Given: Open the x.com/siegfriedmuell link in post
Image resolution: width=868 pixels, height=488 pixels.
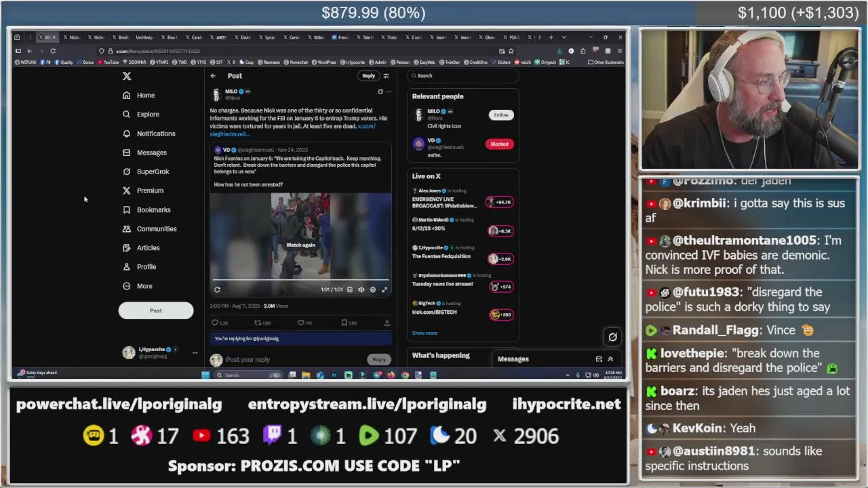Looking at the screenshot, I should 292,130.
